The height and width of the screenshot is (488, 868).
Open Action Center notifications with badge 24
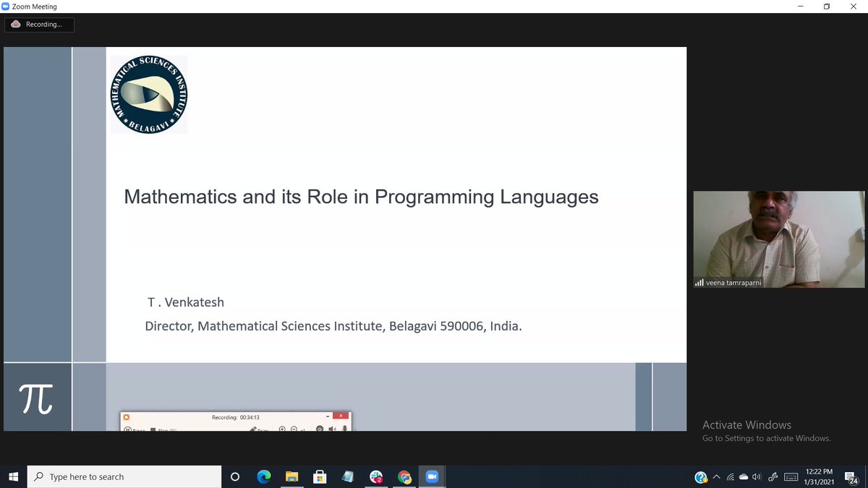[x=851, y=477]
